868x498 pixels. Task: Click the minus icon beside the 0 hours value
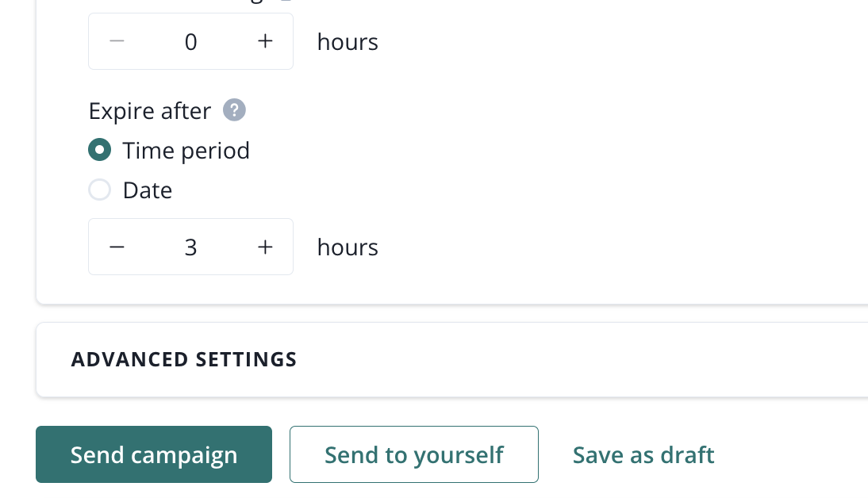117,41
